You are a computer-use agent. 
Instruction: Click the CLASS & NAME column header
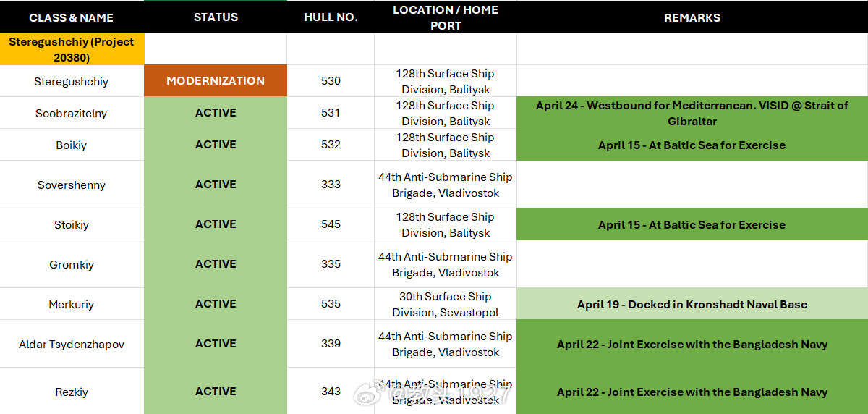pos(72,17)
